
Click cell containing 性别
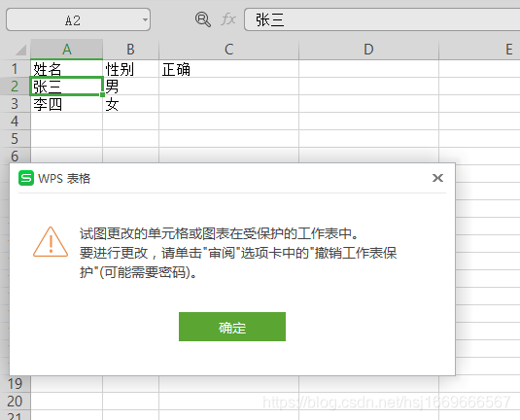130,69
